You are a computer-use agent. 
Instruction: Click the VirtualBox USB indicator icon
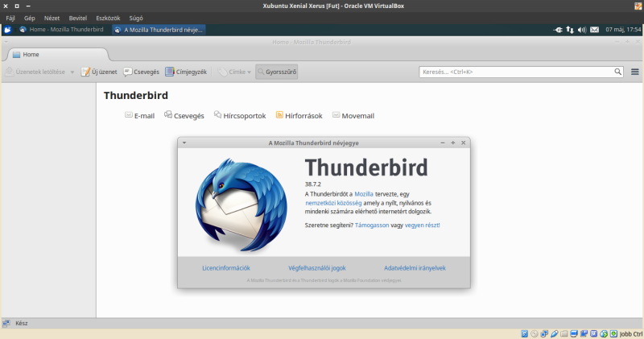coord(554,333)
